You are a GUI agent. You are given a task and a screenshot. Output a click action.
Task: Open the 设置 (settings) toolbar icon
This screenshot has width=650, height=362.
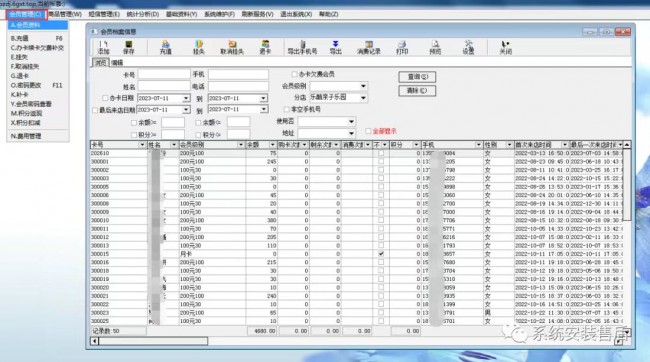tap(468, 47)
